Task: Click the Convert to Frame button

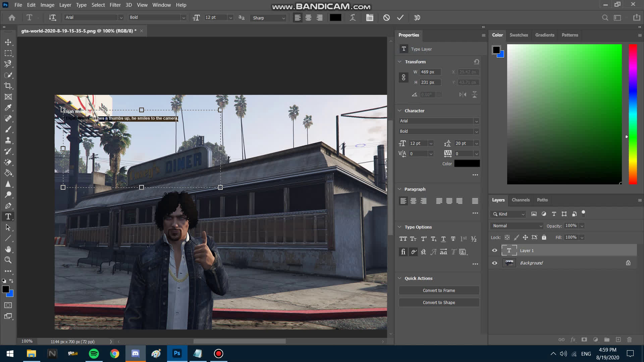Action: click(x=439, y=290)
